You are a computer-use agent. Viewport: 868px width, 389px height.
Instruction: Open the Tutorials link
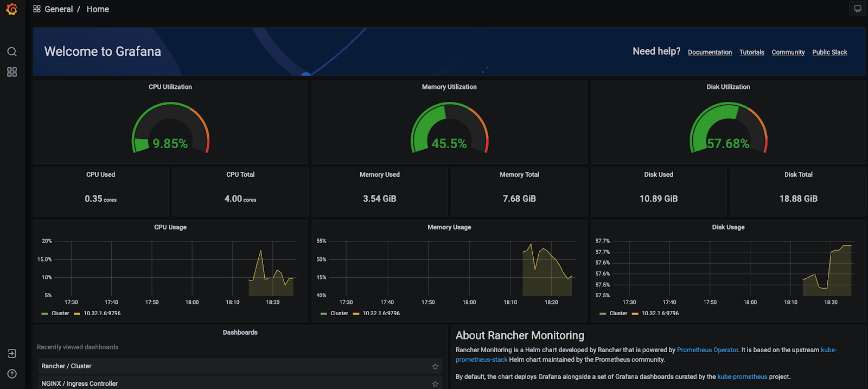click(x=751, y=52)
